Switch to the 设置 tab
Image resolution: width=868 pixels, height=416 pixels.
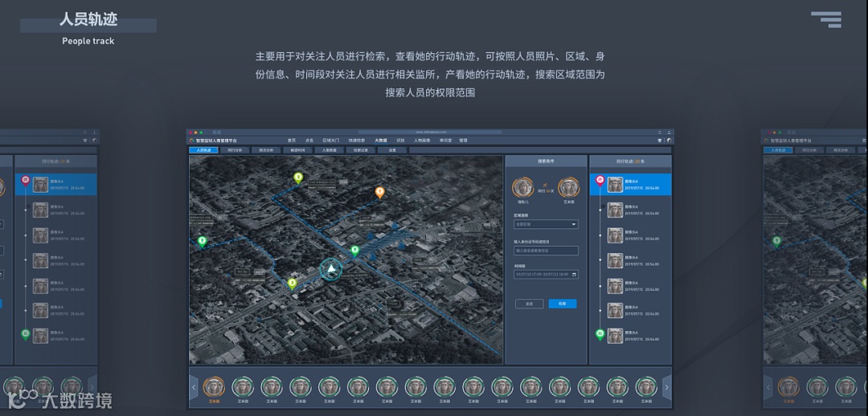click(392, 150)
